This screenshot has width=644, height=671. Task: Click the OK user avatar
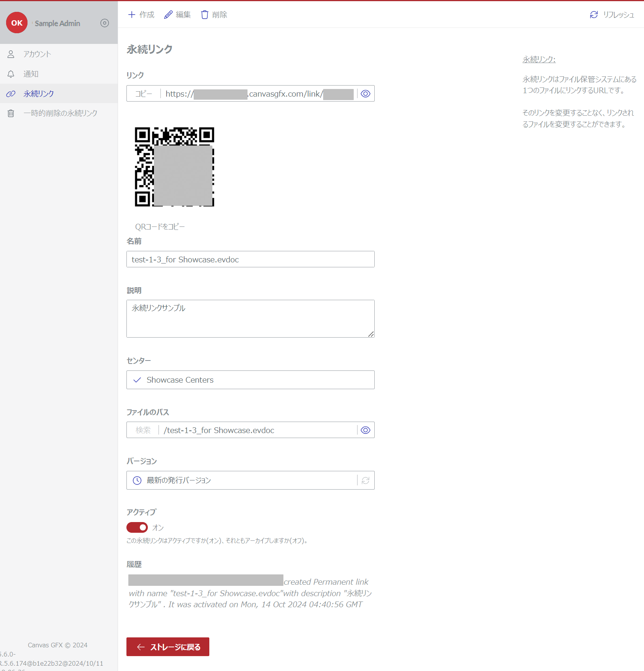(x=17, y=23)
